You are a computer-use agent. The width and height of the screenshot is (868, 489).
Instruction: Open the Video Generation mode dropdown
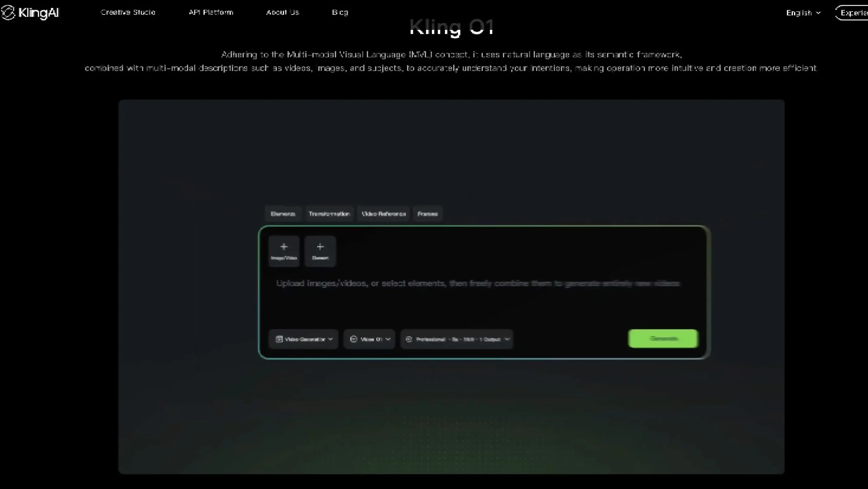coord(303,339)
